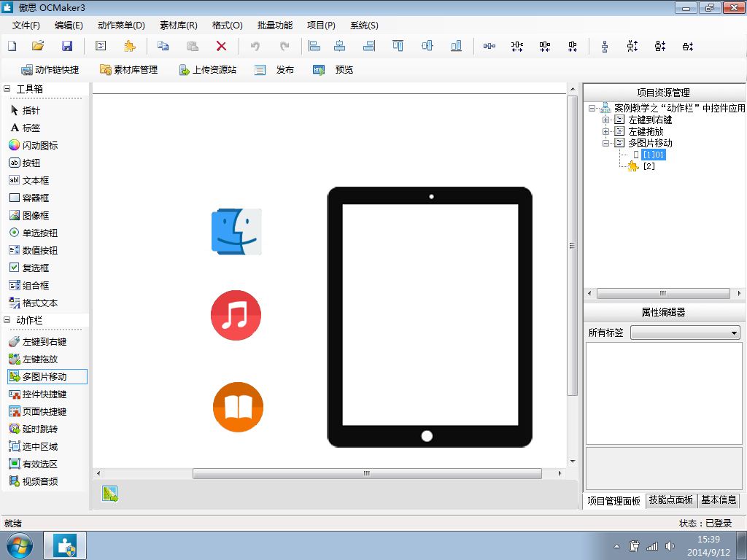
Task: Click 动作链快捷 button
Action: (x=50, y=69)
